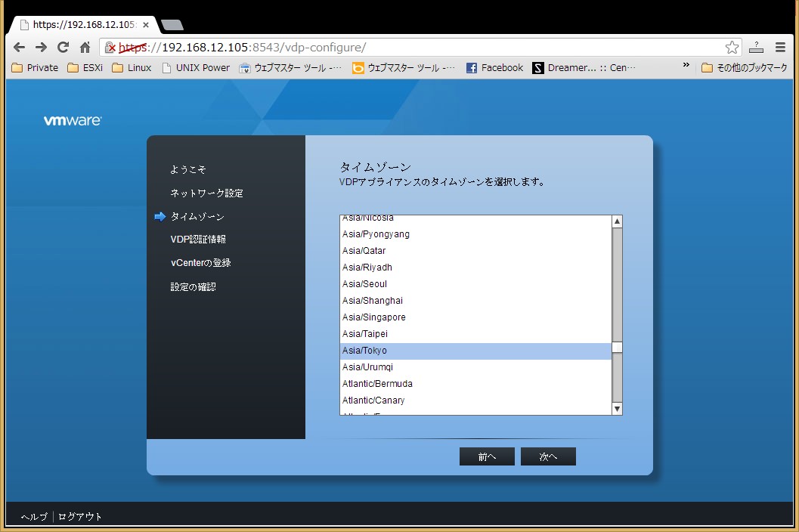The image size is (799, 532).
Task: Click the browser back arrow
Action: tap(20, 48)
